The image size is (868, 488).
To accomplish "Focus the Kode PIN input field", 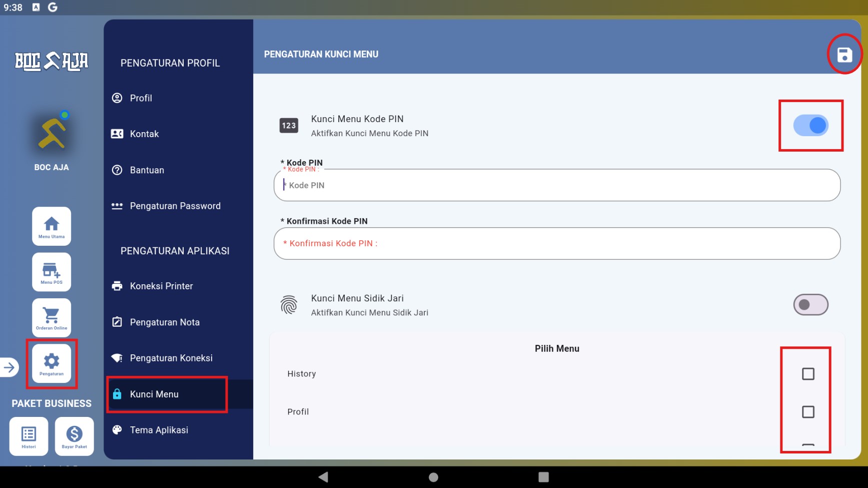I will (557, 185).
